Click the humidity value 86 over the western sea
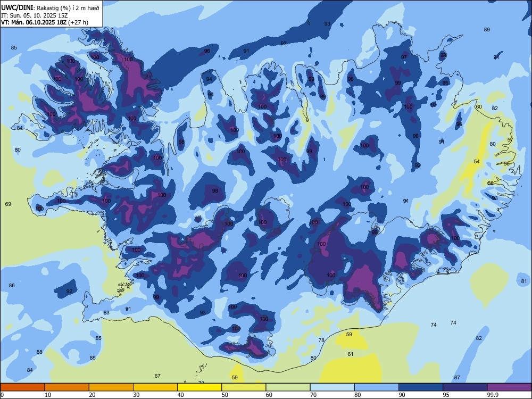Screen dimensions: 532x399 pyautogui.click(x=12, y=285)
